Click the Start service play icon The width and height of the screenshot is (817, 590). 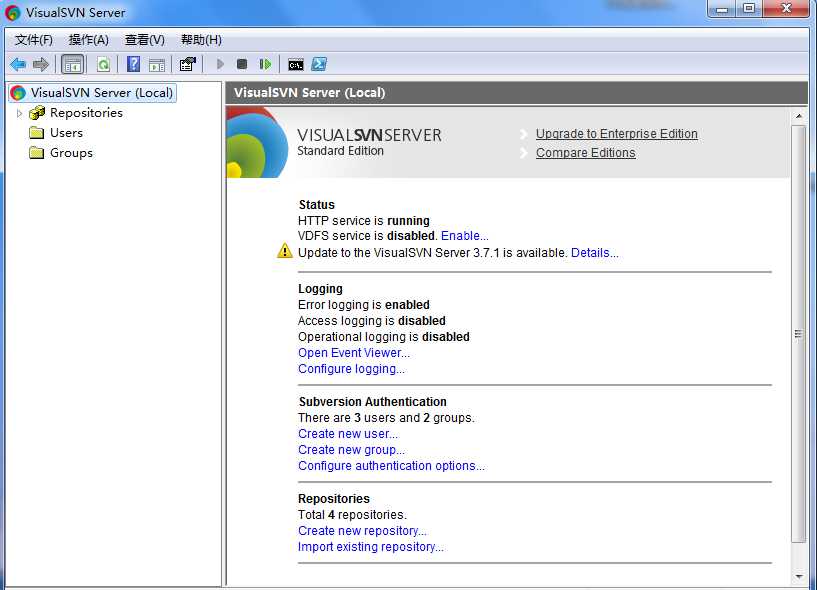[x=220, y=65]
